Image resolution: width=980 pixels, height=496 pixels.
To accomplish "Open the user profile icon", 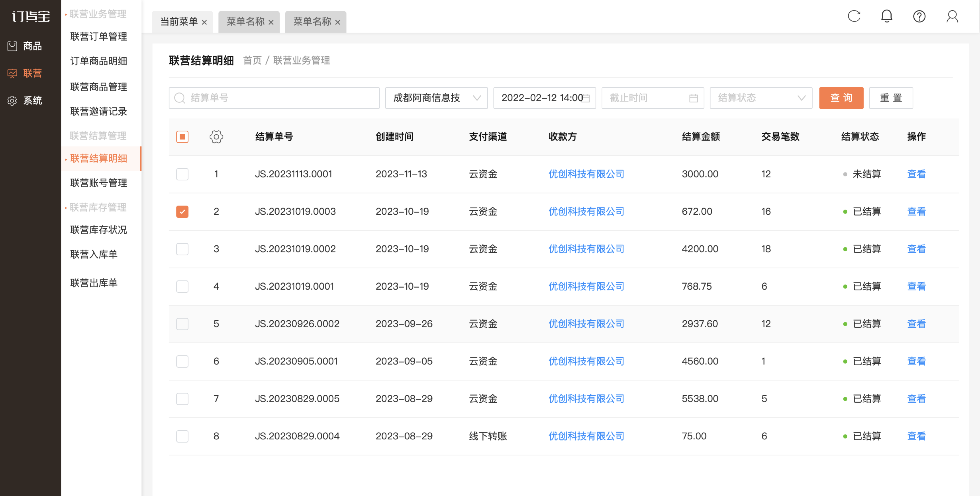I will pyautogui.click(x=952, y=16).
